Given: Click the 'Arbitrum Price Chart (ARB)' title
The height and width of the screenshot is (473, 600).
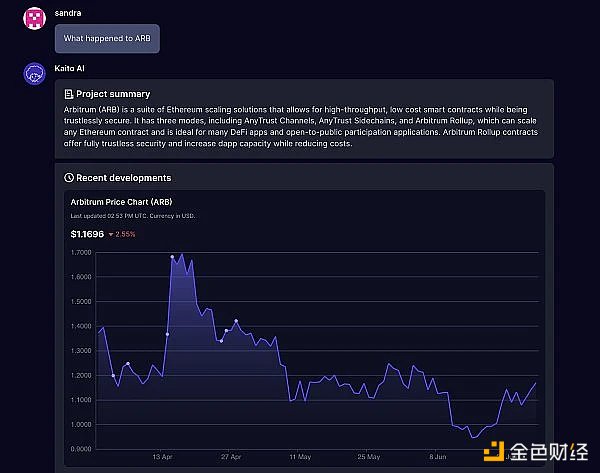Looking at the screenshot, I should (121, 202).
